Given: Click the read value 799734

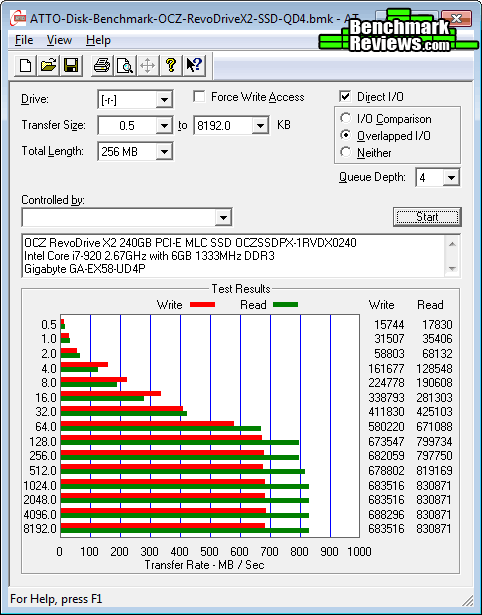Looking at the screenshot, I should pos(434,441).
